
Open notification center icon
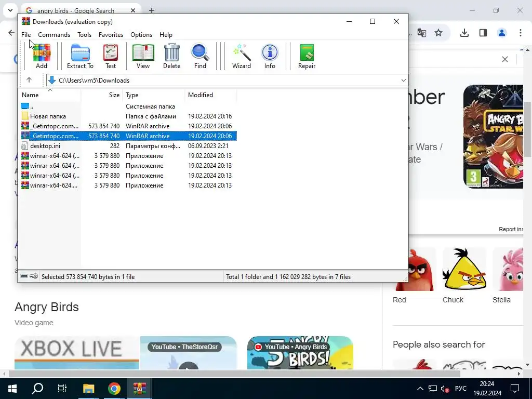point(515,389)
